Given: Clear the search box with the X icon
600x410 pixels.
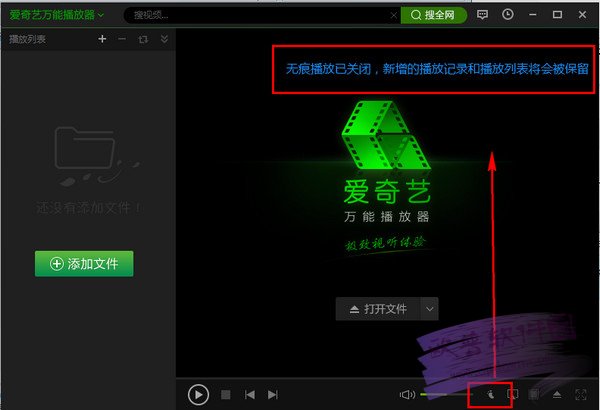Looking at the screenshot, I should (394, 15).
